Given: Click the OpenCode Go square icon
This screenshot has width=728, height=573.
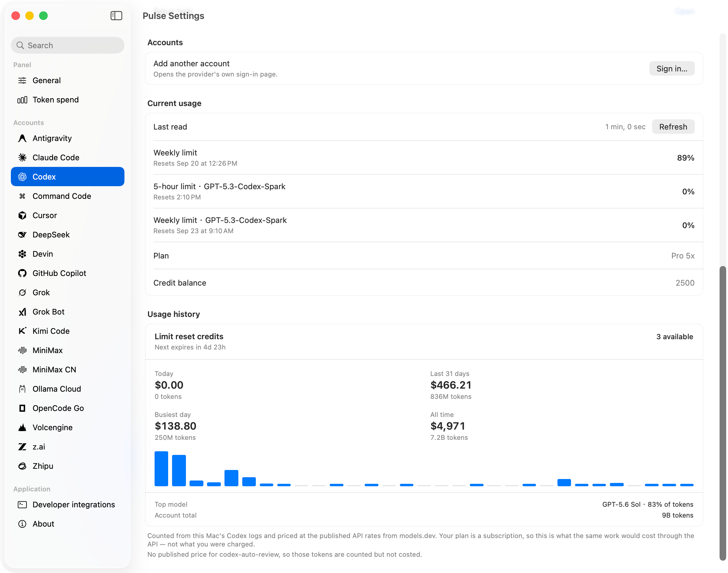Looking at the screenshot, I should point(22,408).
